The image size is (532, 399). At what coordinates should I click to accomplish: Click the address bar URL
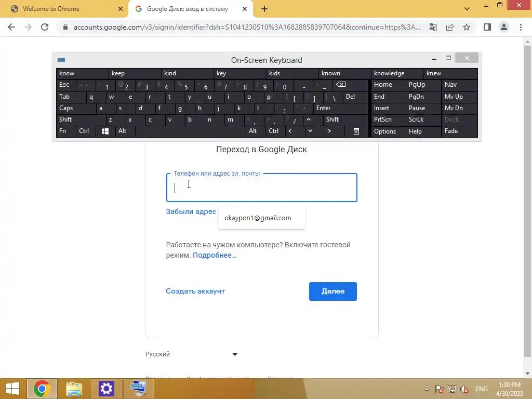(247, 27)
